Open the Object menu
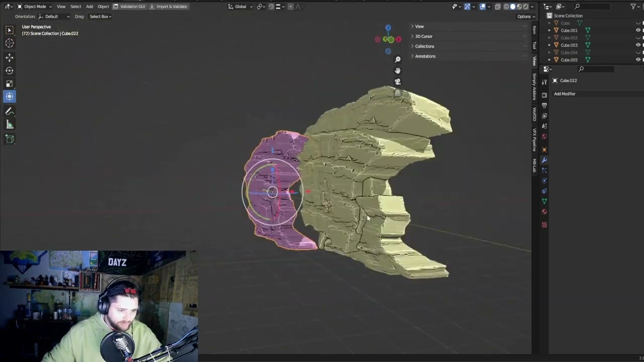 pos(103,7)
